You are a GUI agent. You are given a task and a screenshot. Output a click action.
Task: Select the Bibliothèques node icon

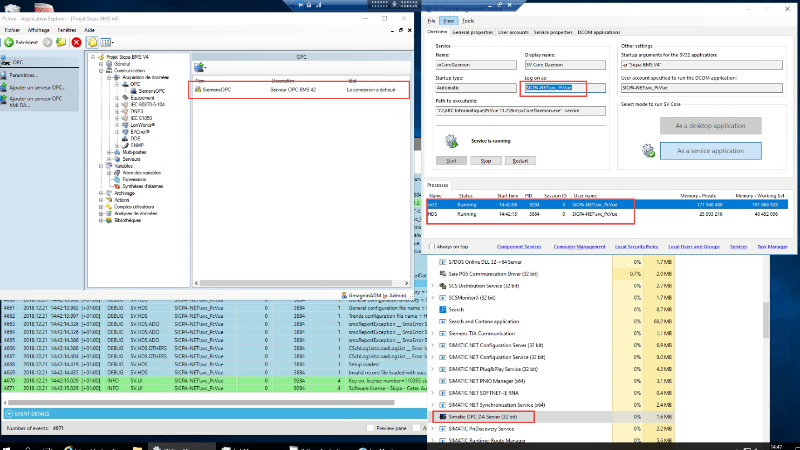point(109,220)
